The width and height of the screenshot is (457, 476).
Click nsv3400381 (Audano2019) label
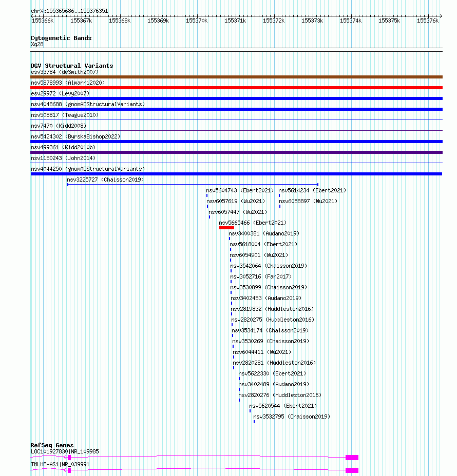tap(264, 233)
